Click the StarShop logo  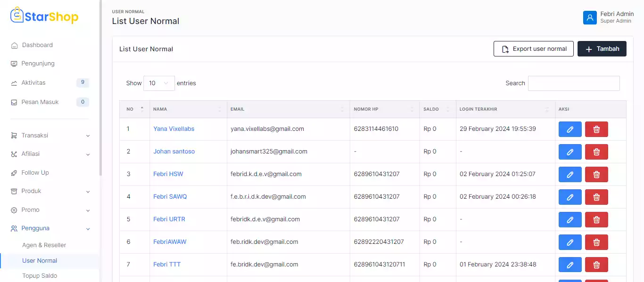click(44, 17)
